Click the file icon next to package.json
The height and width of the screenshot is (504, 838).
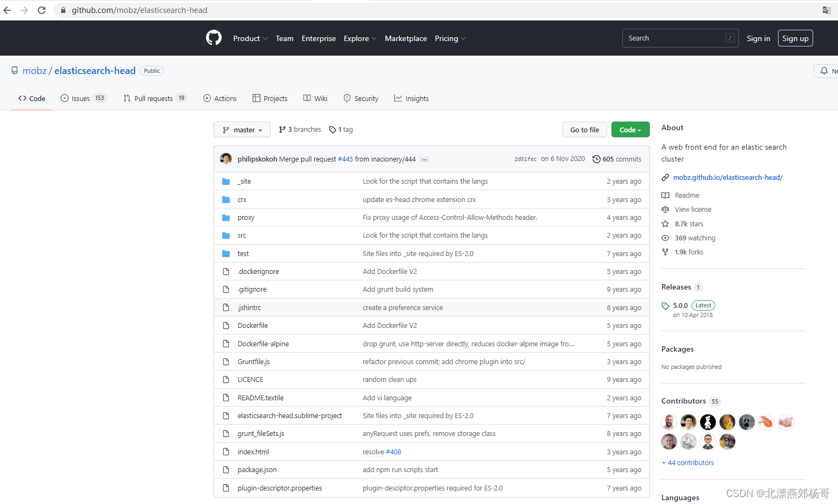(226, 470)
